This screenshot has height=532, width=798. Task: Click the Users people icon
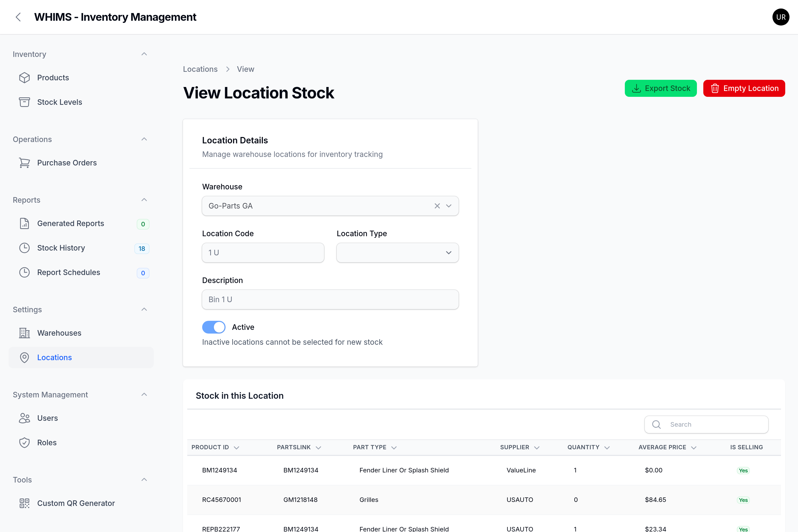(24, 418)
